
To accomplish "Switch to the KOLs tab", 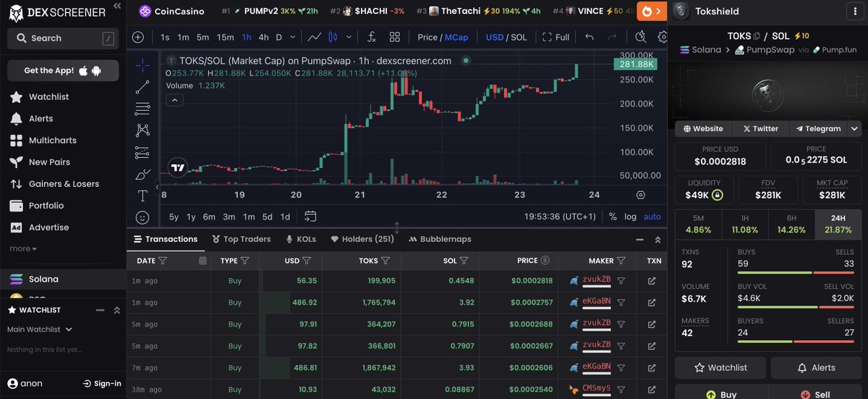I will click(301, 239).
